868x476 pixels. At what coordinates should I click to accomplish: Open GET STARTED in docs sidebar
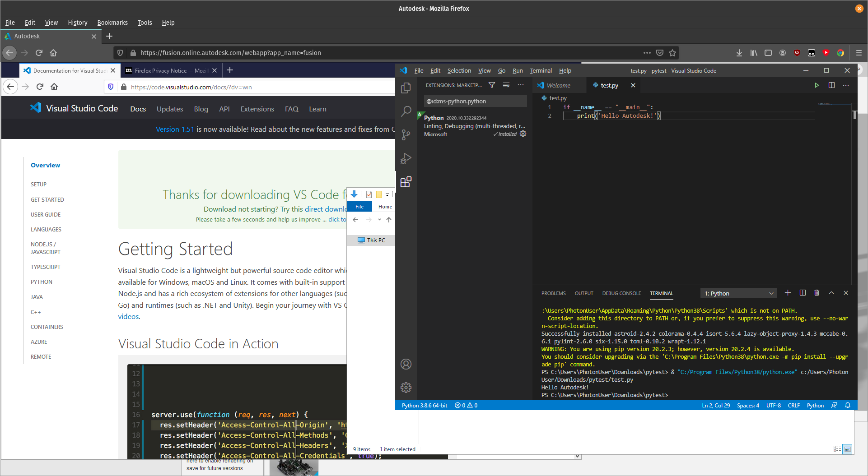tap(47, 199)
